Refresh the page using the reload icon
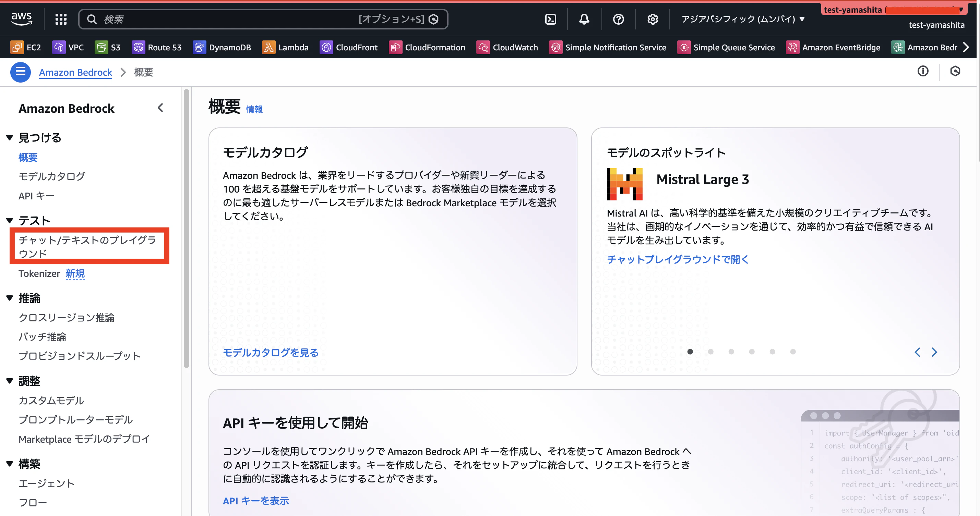This screenshot has width=980, height=516. coord(956,71)
